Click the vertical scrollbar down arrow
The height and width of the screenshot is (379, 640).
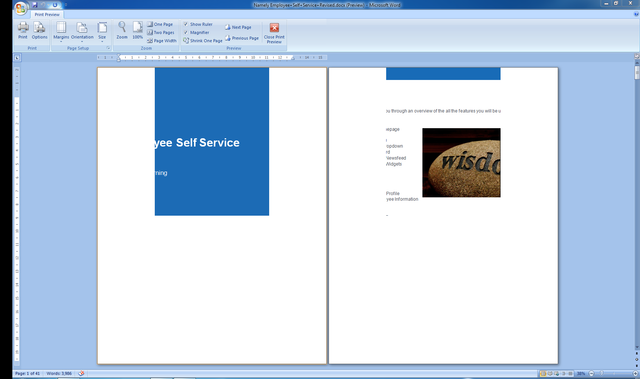coord(637,348)
